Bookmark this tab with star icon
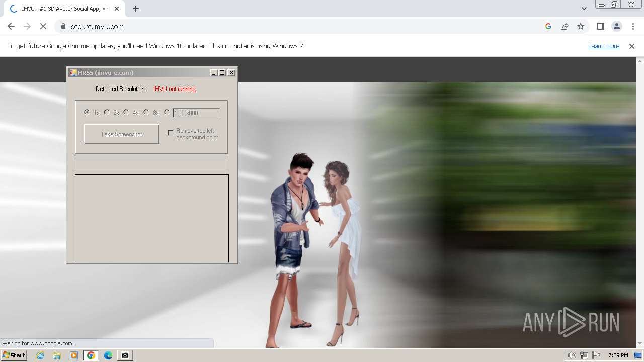The image size is (644, 362). [581, 26]
